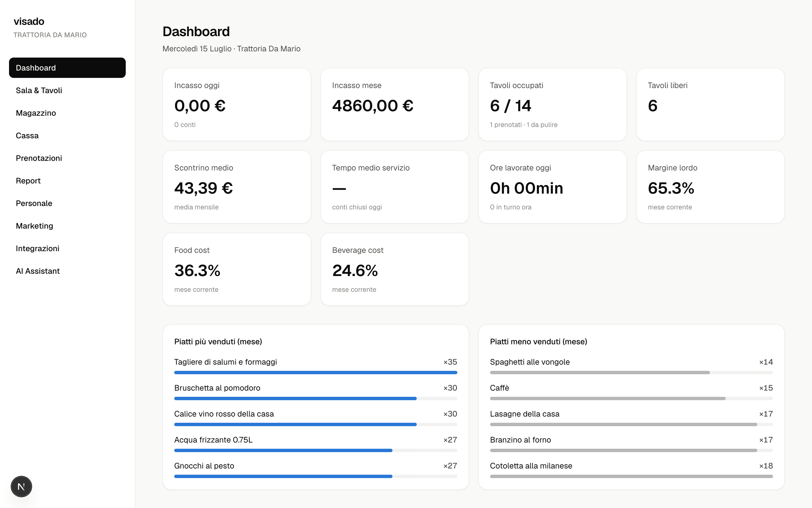This screenshot has height=508, width=812.
Task: Open Sala & Tavoli section
Action: [67, 90]
